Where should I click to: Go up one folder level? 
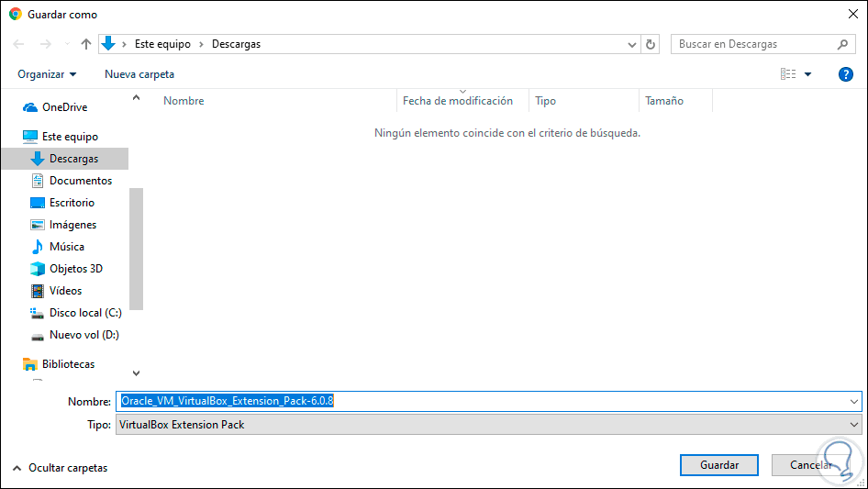pos(86,44)
